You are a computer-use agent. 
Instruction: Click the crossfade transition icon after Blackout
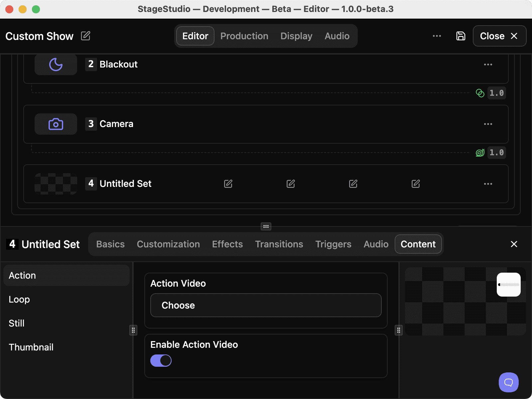coord(480,93)
